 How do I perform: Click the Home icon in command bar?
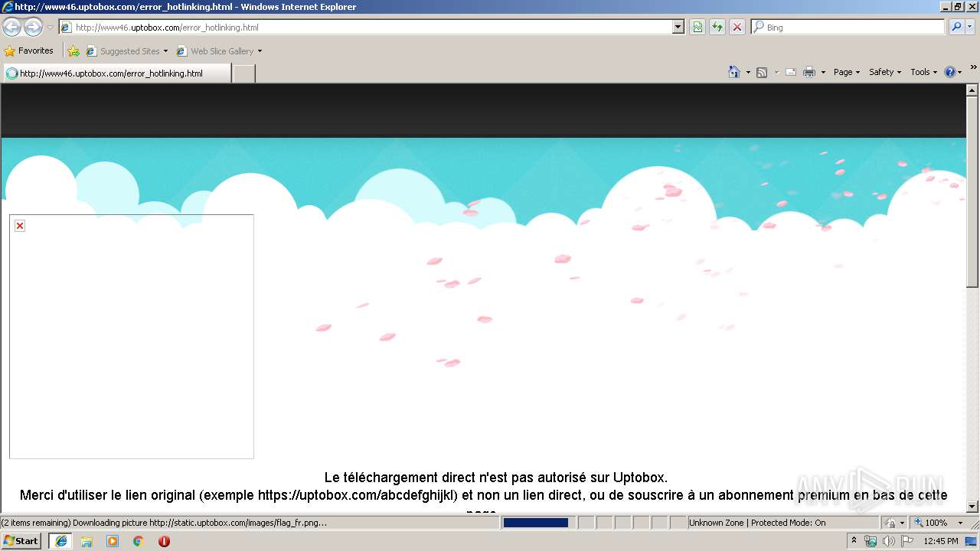point(734,72)
